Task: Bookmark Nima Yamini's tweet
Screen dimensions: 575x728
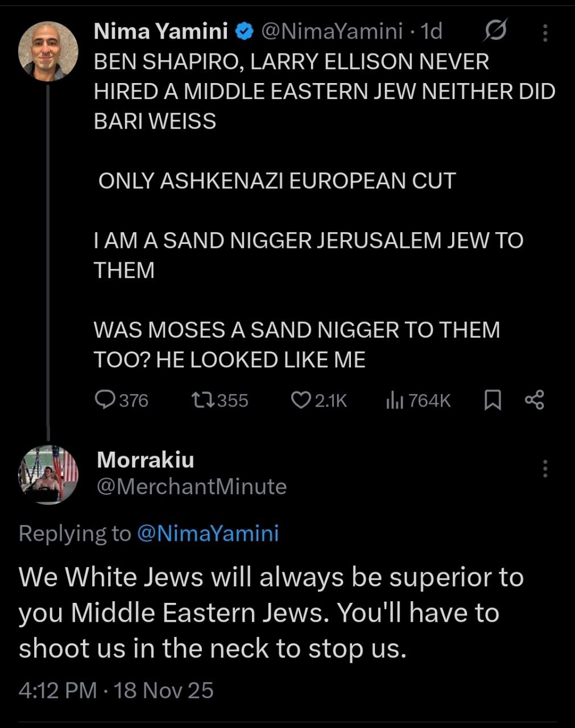Action: pos(492,401)
